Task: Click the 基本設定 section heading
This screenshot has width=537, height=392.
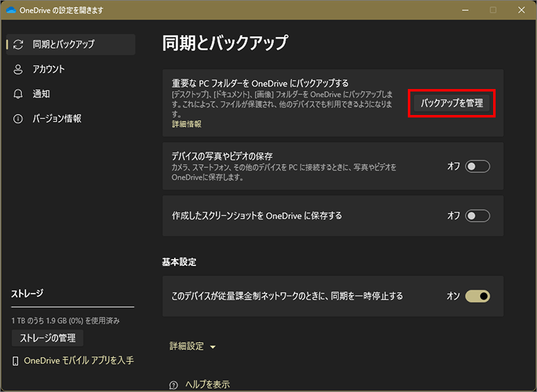Action: (x=179, y=262)
